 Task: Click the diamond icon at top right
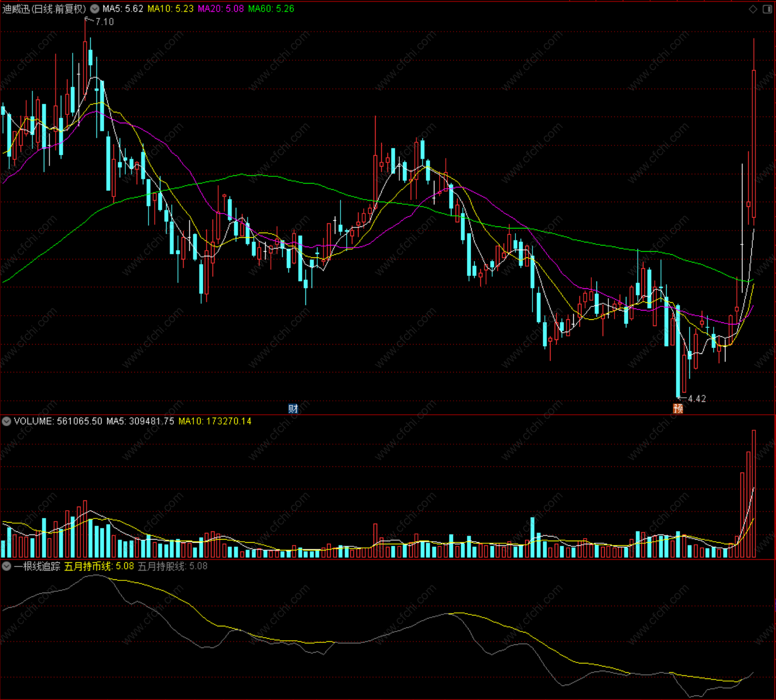[x=753, y=9]
